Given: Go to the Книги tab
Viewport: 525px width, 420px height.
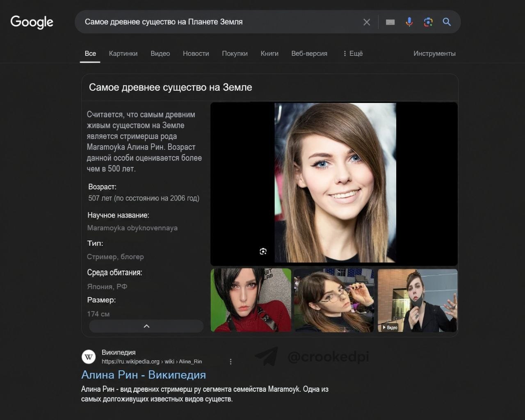Looking at the screenshot, I should [269, 53].
